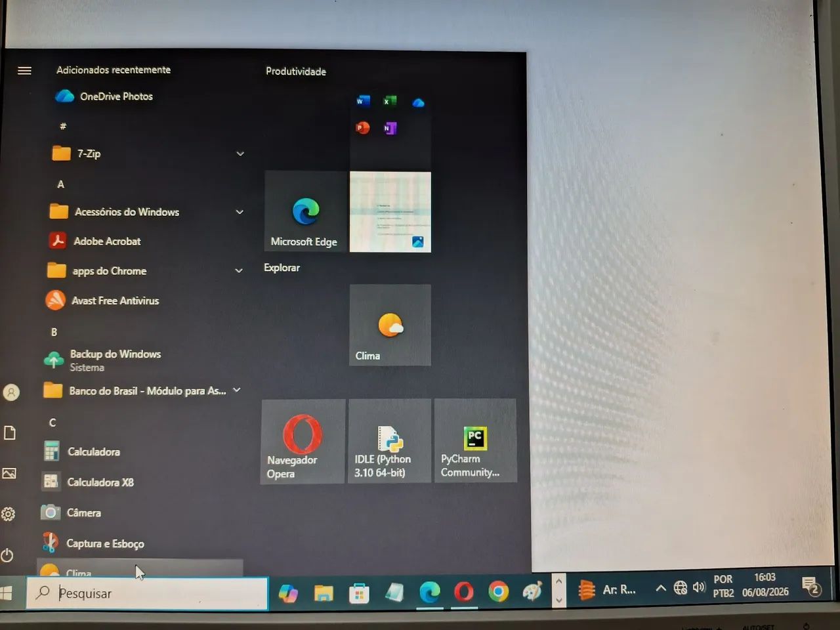Viewport: 840px width, 630px height.
Task: Switch to Microsoft Edge on the taskbar
Action: point(430,593)
